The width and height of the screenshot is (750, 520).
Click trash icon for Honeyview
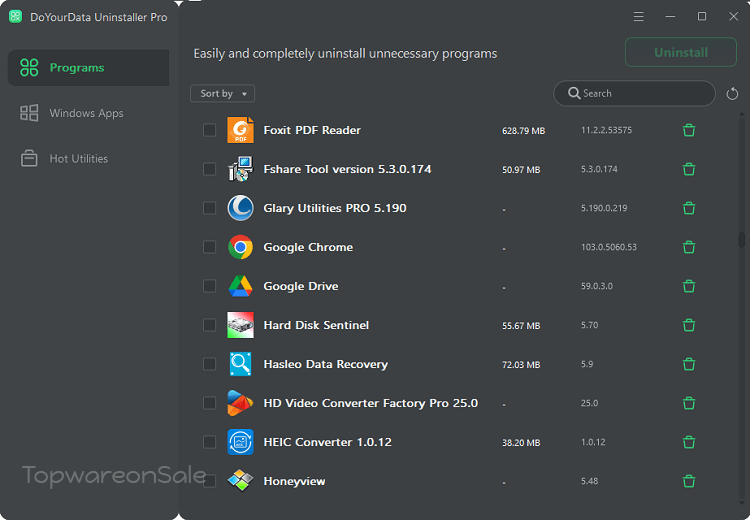click(x=689, y=481)
